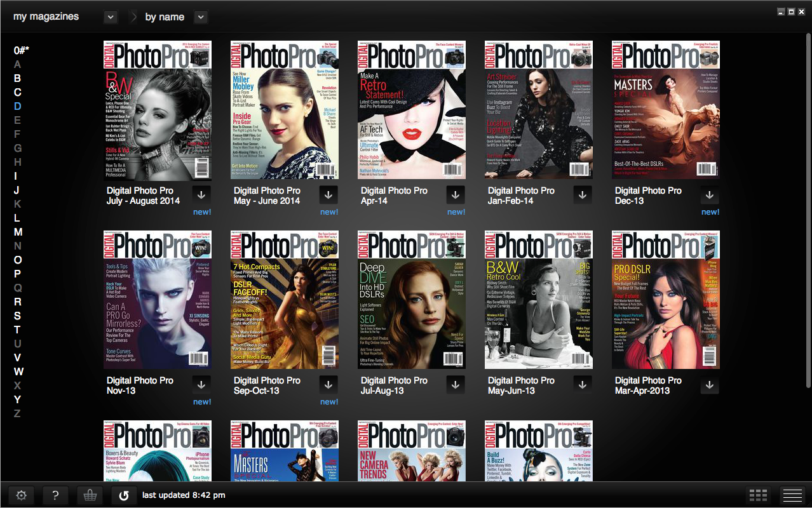Jump to letter O in index
The width and height of the screenshot is (812, 508).
click(18, 260)
